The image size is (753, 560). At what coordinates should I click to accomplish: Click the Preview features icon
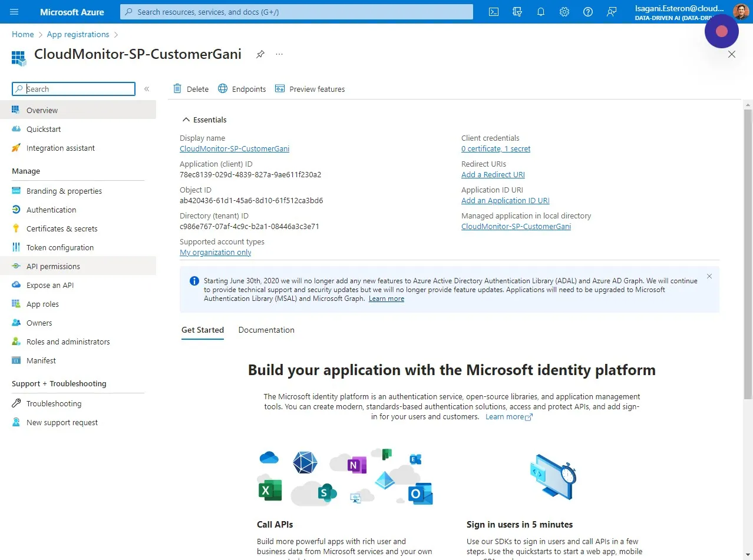[x=280, y=89]
